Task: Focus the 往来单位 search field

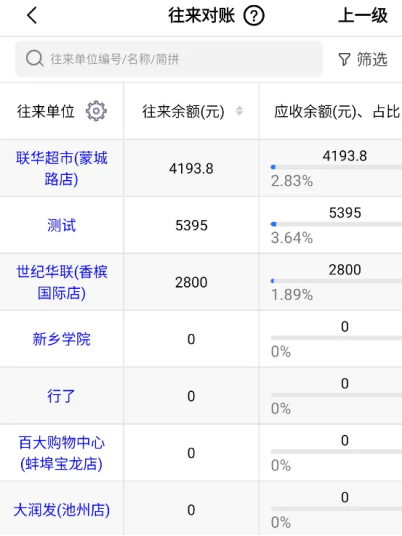Action: tap(169, 59)
